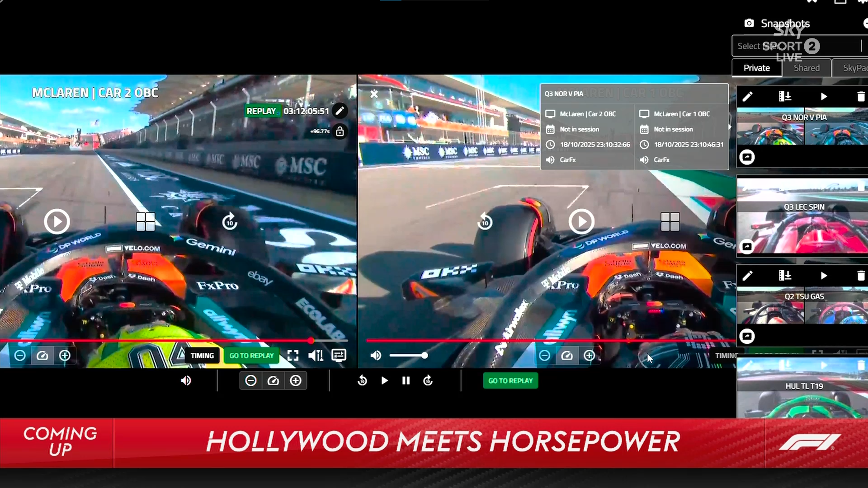868x488 pixels.
Task: Delete the Q3 NOR V PIA snapshot
Action: (x=860, y=96)
